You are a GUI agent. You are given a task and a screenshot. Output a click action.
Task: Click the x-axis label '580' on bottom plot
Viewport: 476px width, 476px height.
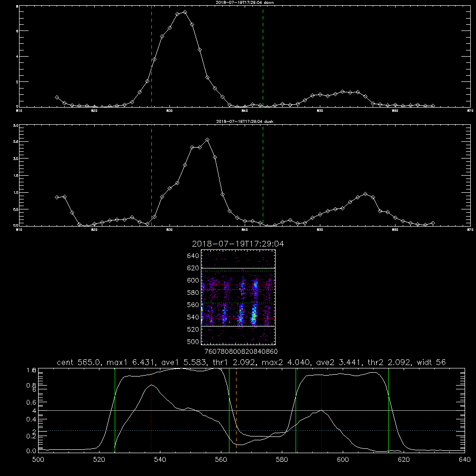click(282, 460)
